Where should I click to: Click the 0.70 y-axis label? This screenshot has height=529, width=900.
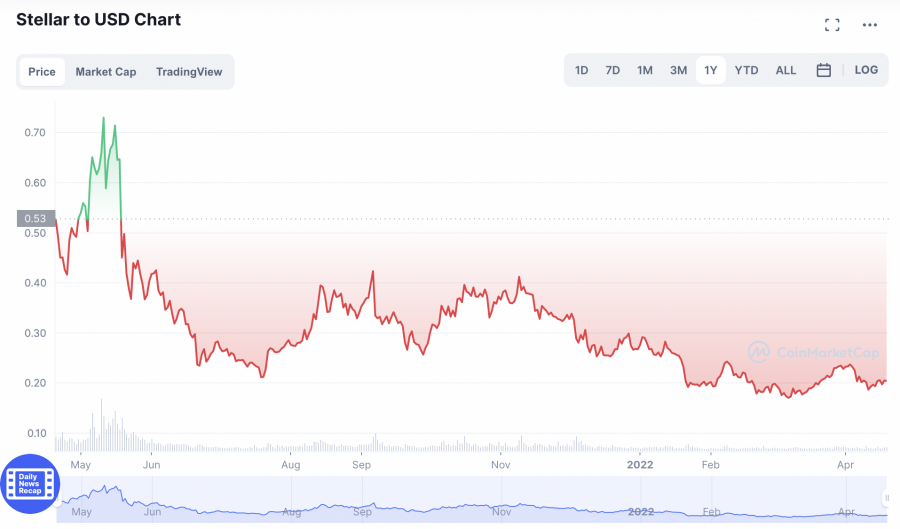[x=35, y=133]
